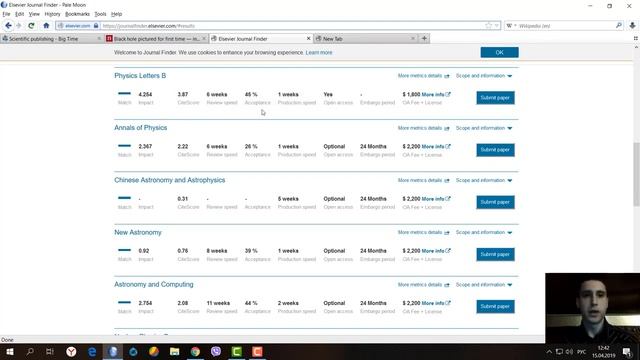Submit paper to New Astronomy
This screenshot has width=640, height=360.
[495, 254]
